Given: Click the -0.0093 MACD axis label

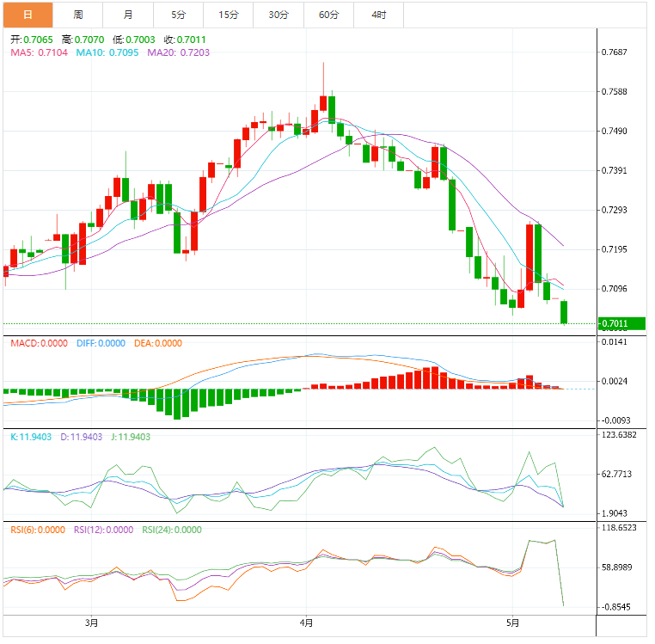Looking at the screenshot, I should (x=615, y=420).
